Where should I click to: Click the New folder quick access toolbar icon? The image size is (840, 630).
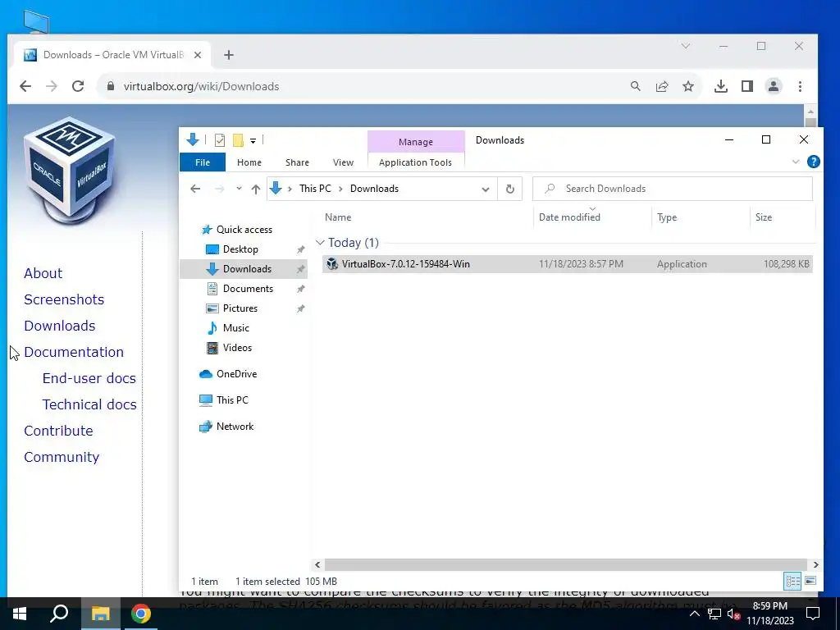(x=239, y=140)
